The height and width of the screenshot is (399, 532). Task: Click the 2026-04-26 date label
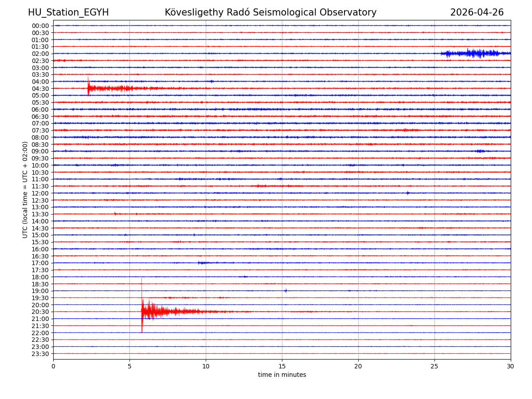(477, 12)
